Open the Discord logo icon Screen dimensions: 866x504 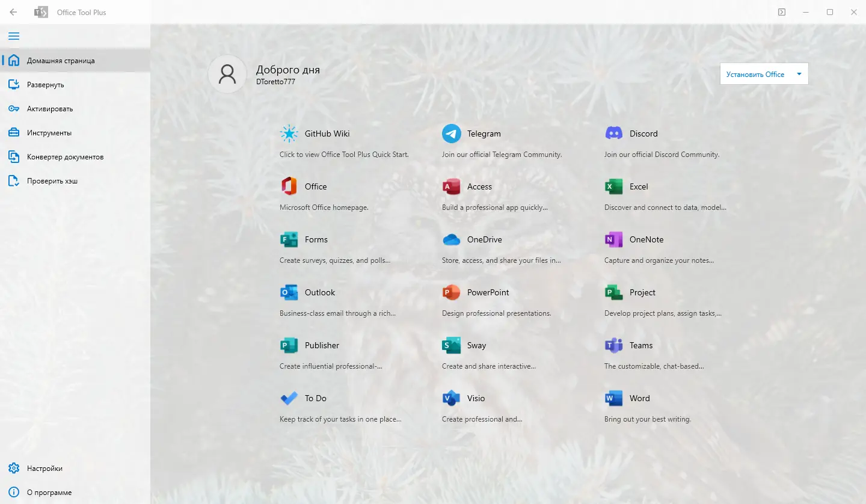[614, 134]
